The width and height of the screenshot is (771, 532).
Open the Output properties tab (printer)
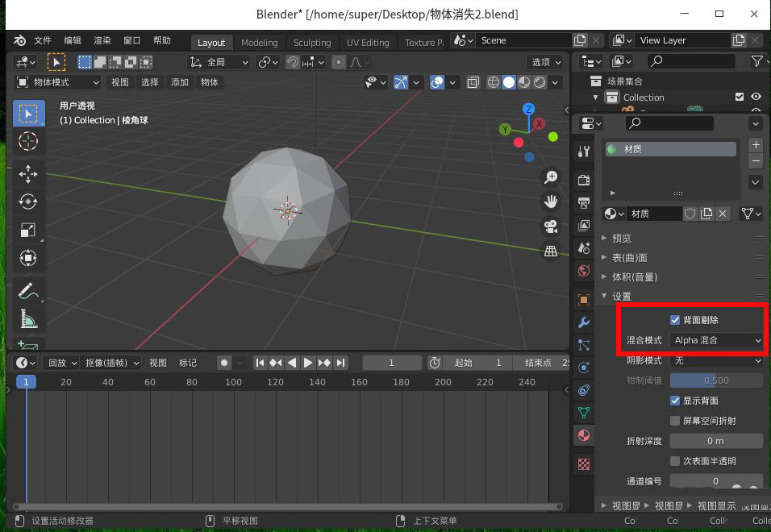pyautogui.click(x=584, y=202)
